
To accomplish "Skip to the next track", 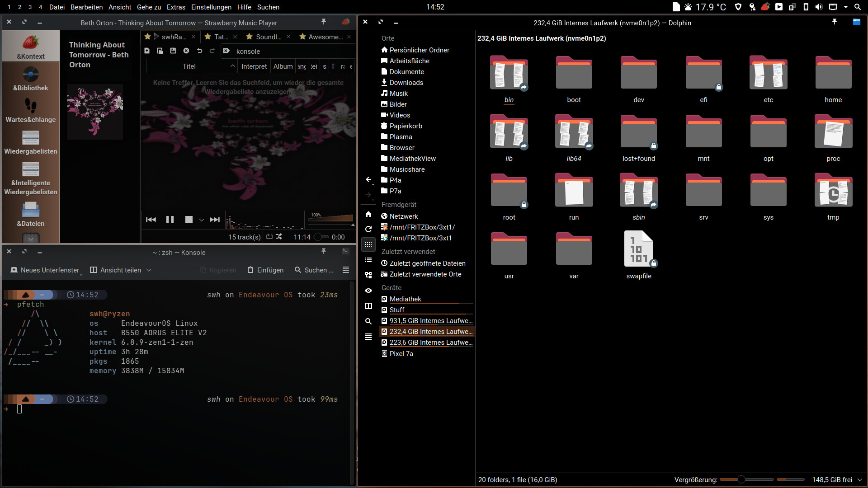I will (215, 220).
